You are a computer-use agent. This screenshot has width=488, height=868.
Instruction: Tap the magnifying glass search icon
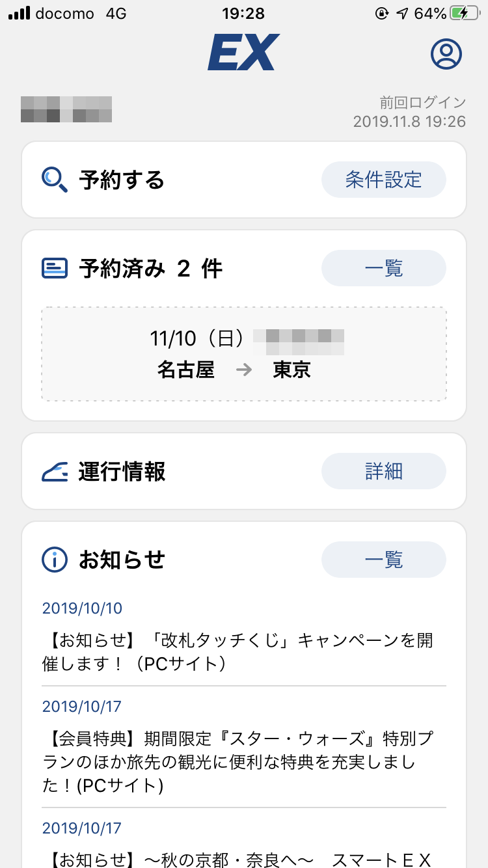point(55,180)
